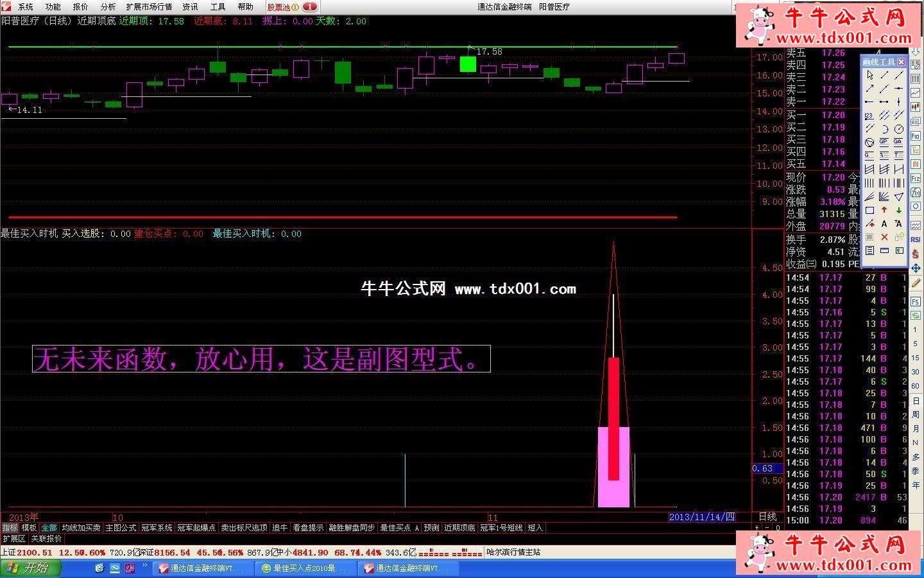Switch to the 近期顶底 indicator tab
924x578 pixels.
tap(459, 528)
